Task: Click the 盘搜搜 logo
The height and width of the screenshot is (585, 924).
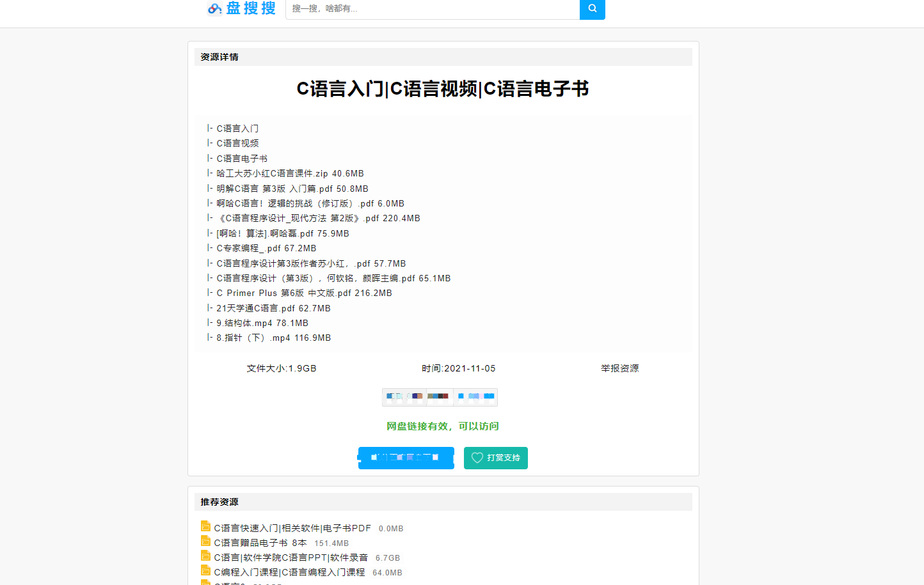Action: [x=242, y=8]
